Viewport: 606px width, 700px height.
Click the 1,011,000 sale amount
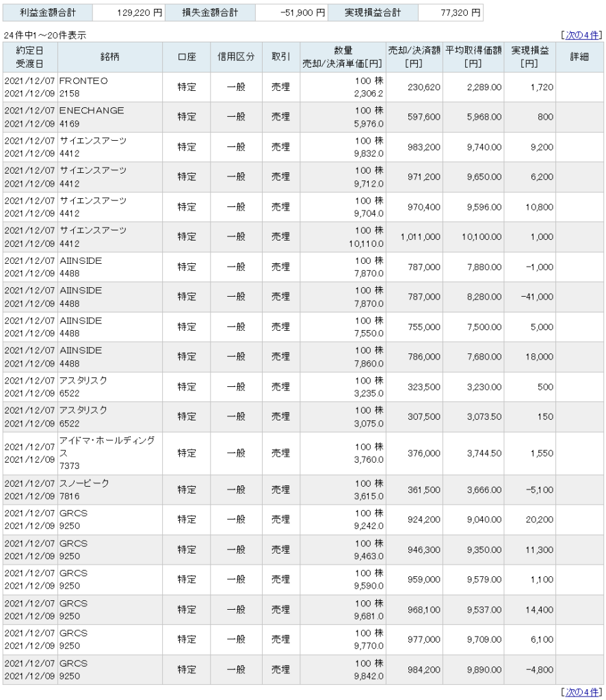pyautogui.click(x=420, y=237)
